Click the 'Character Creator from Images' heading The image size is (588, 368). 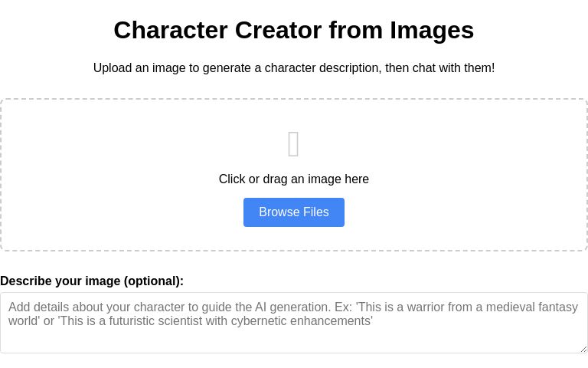click(294, 30)
